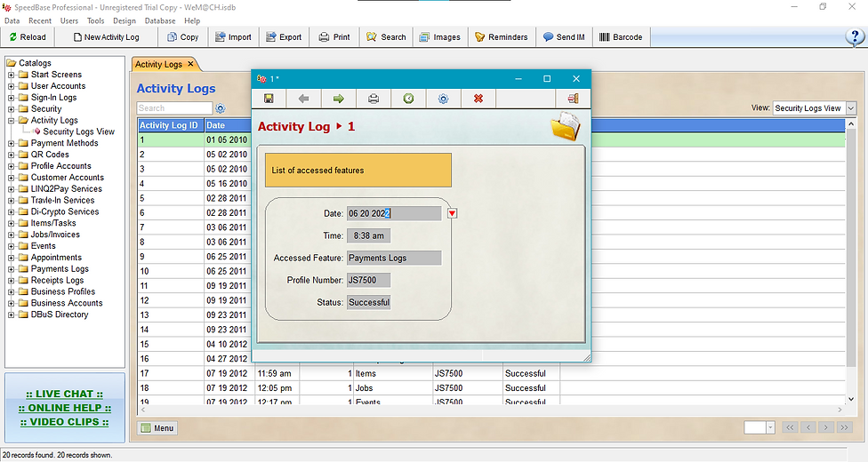The width and height of the screenshot is (868, 462).
Task: Click the yellow folder icon in Activity Log dialog
Action: tap(566, 126)
